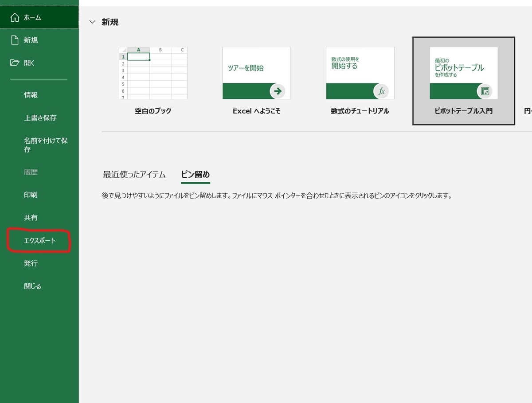Screen dimensions: 532x403
Task: Click the pivot table icon on ピボットテーブル入門
Action: (x=486, y=90)
